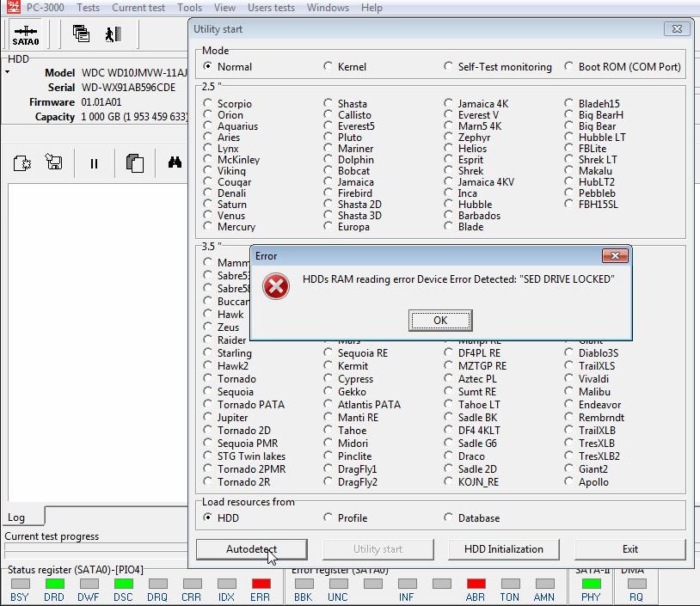Image resolution: width=700 pixels, height=606 pixels.
Task: Open the View menu
Action: [x=224, y=8]
